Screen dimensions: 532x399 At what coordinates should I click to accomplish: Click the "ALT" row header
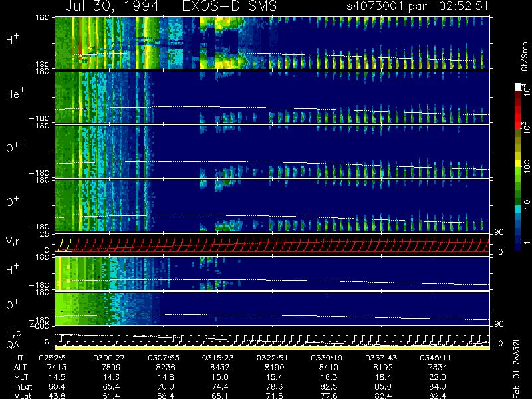pos(21,368)
